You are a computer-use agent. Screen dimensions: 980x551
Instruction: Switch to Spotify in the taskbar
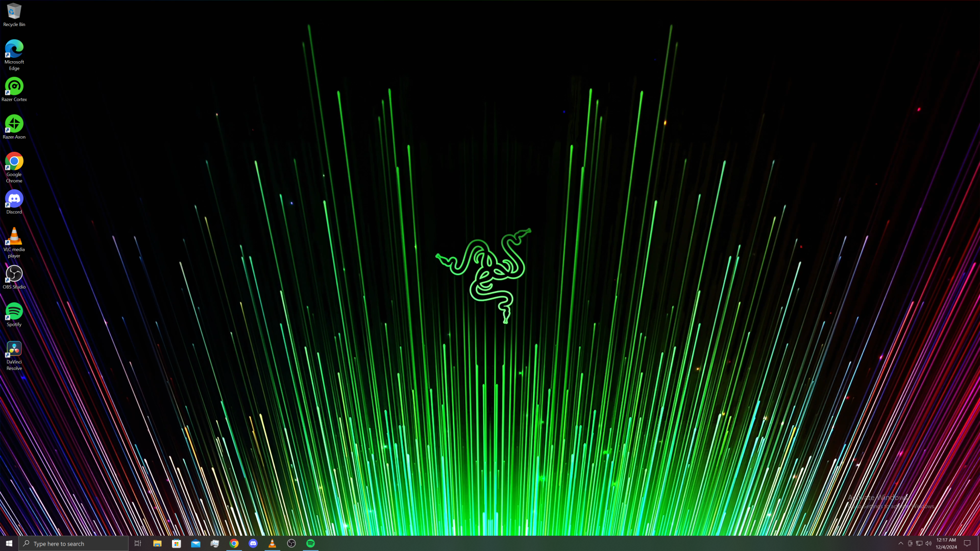click(311, 543)
